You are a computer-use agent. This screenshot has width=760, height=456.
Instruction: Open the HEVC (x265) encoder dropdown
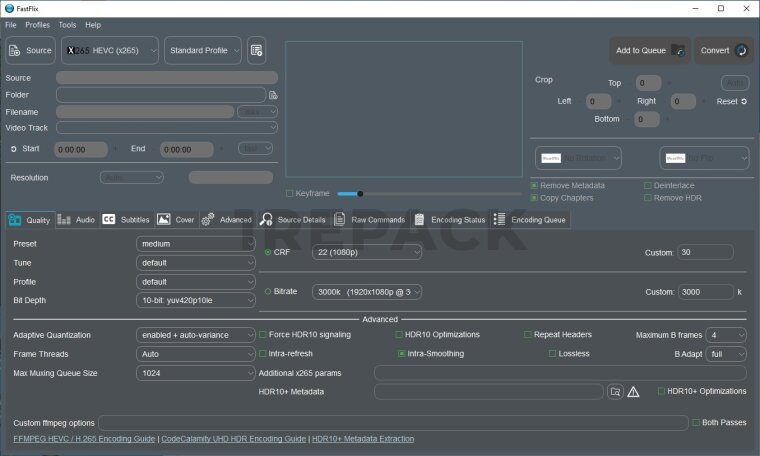pyautogui.click(x=110, y=50)
